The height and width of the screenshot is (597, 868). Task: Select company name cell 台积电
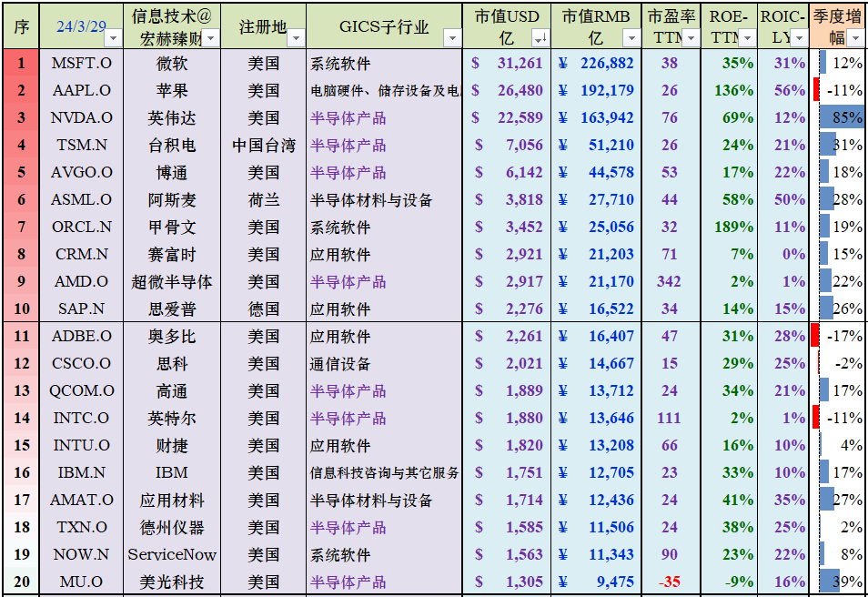click(x=172, y=145)
